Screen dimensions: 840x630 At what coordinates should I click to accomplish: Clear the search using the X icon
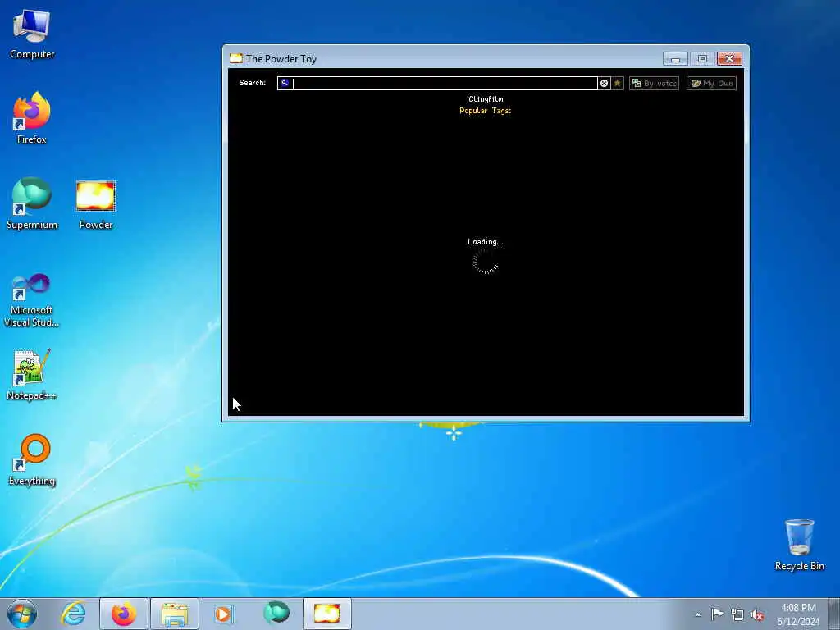[605, 83]
